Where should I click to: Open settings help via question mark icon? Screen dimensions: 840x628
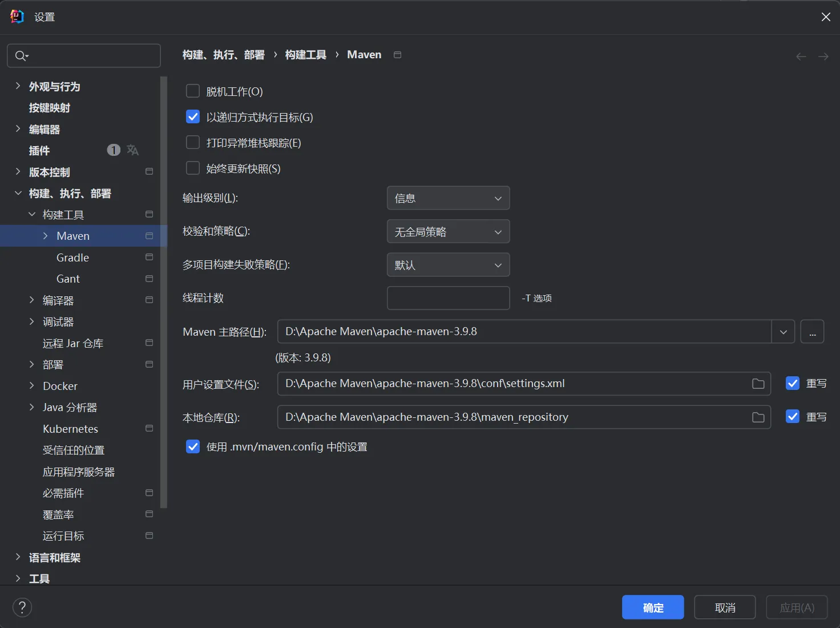coord(22,607)
